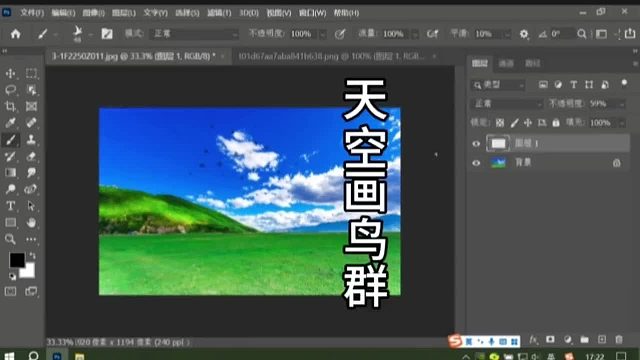Toggle lock position
Image resolution: width=640 pixels, height=360 pixels.
528,122
